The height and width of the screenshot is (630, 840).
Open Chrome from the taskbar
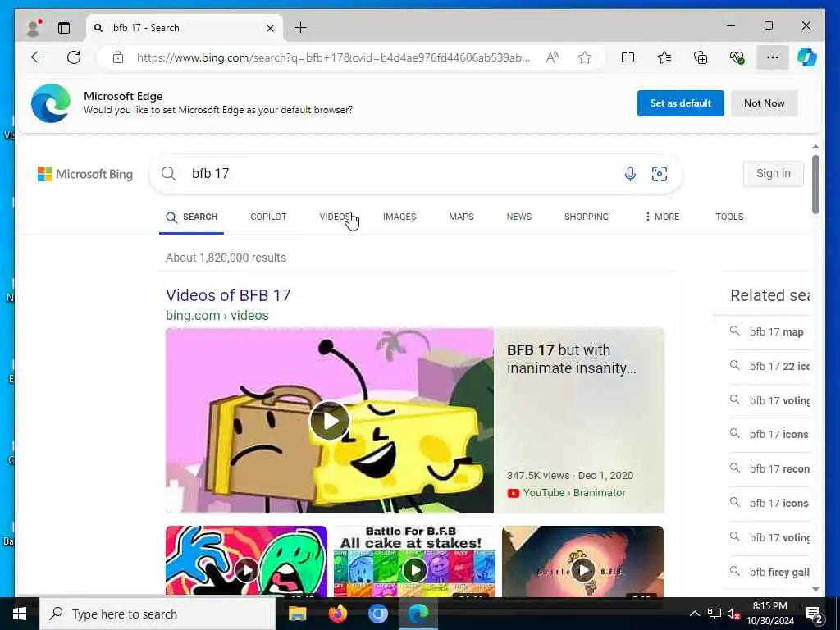[377, 614]
